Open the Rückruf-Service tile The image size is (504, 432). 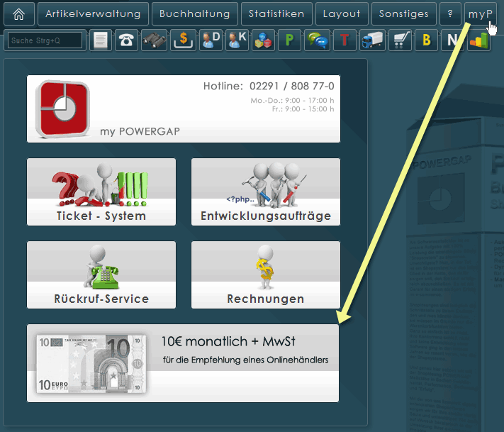point(101,275)
